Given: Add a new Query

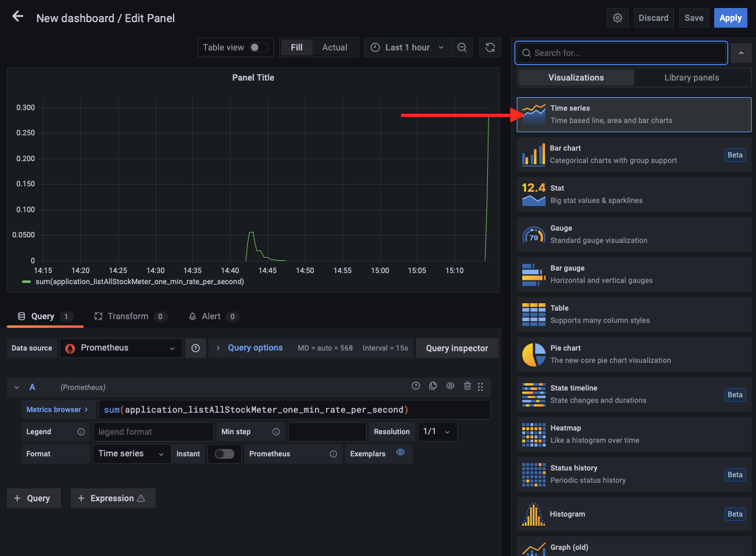Looking at the screenshot, I should coord(34,498).
